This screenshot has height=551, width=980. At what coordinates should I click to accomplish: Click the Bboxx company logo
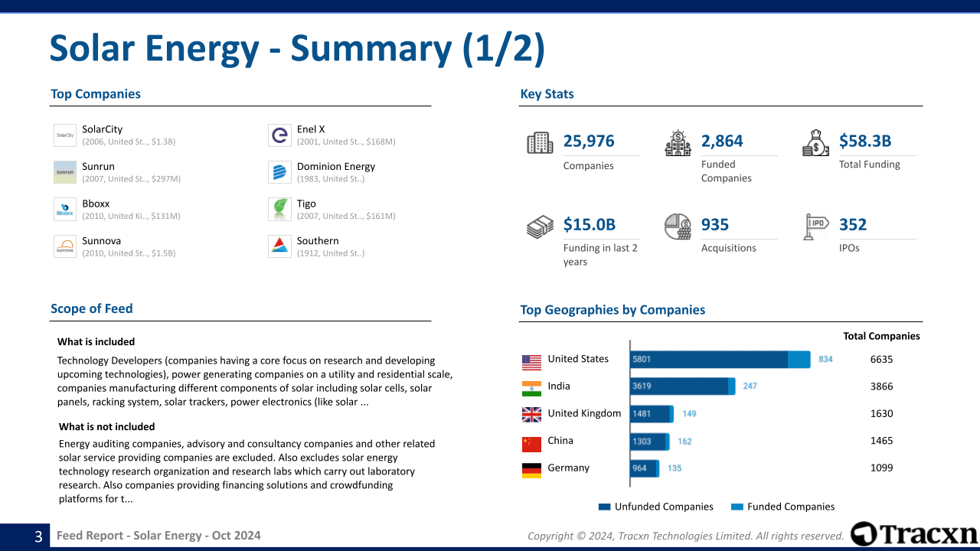click(64, 209)
